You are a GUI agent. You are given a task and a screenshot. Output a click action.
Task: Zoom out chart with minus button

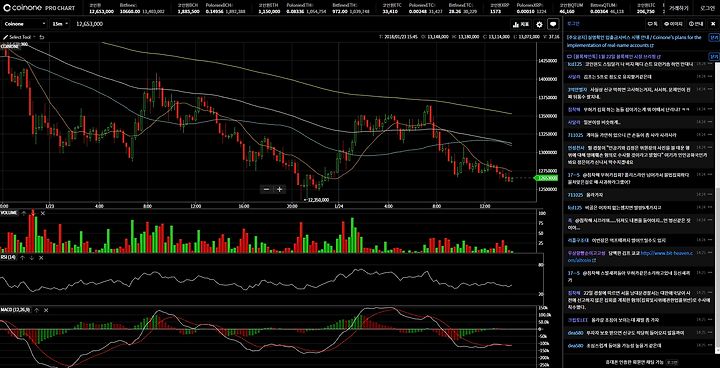click(266, 189)
